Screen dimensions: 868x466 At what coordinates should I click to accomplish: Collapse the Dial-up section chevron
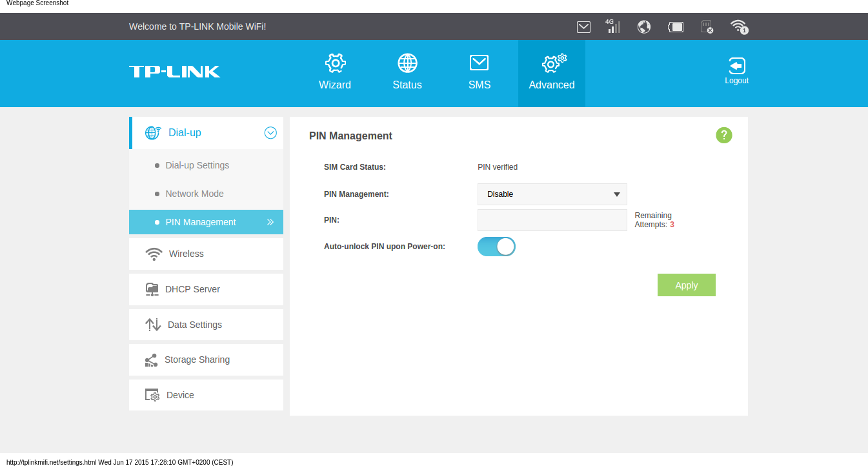(270, 133)
